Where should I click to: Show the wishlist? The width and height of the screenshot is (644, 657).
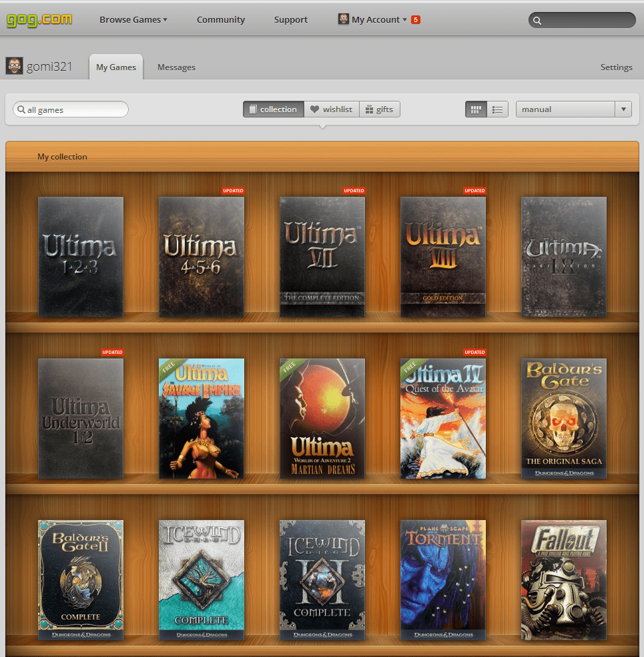(x=332, y=109)
